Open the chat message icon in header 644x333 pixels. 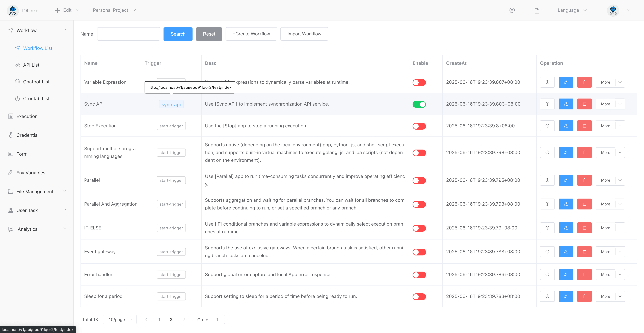512,10
